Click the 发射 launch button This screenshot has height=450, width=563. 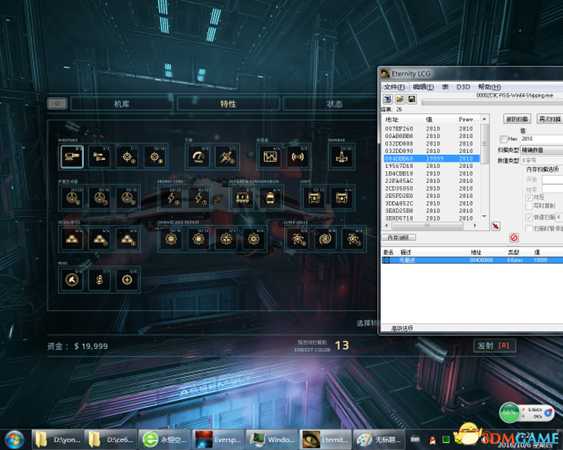tap(494, 346)
